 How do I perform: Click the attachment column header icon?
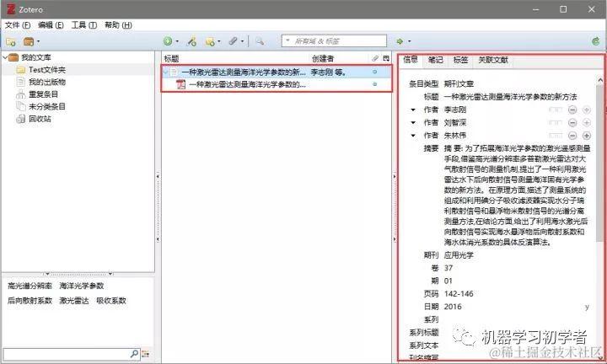(x=374, y=58)
